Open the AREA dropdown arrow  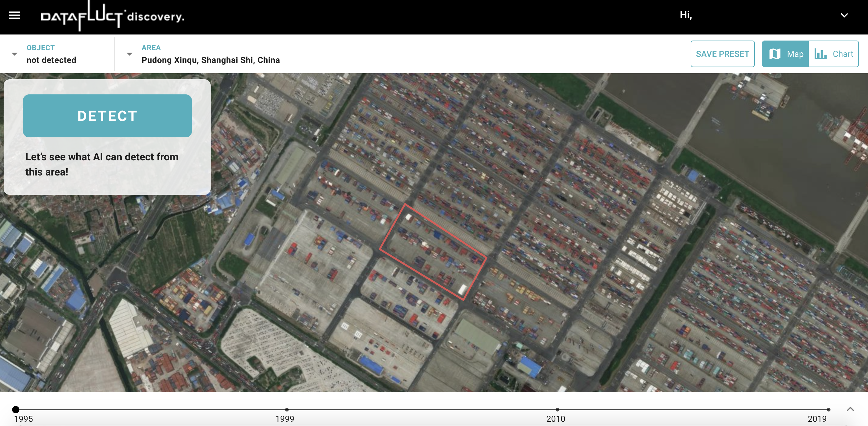click(x=130, y=54)
